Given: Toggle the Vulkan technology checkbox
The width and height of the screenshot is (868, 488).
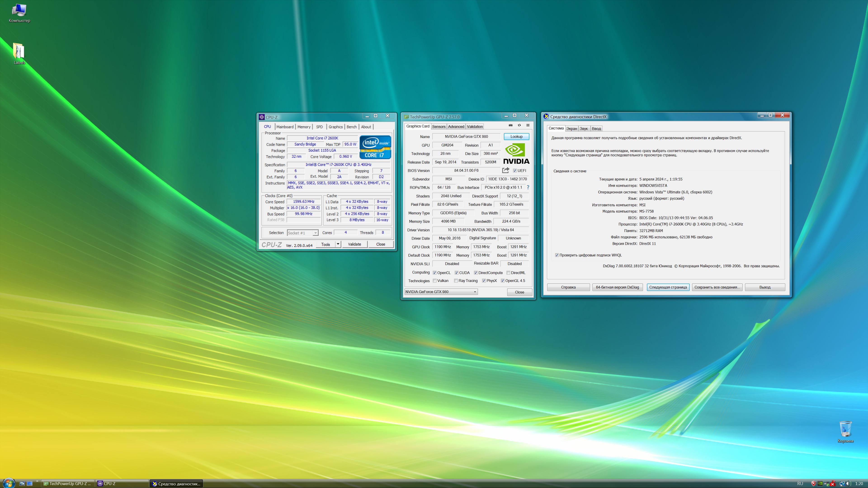Looking at the screenshot, I should click(435, 281).
